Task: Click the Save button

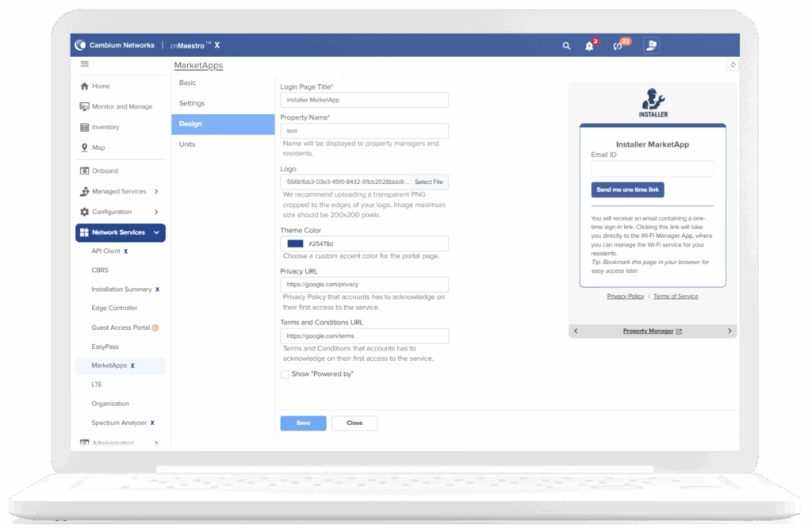Action: [x=304, y=424]
